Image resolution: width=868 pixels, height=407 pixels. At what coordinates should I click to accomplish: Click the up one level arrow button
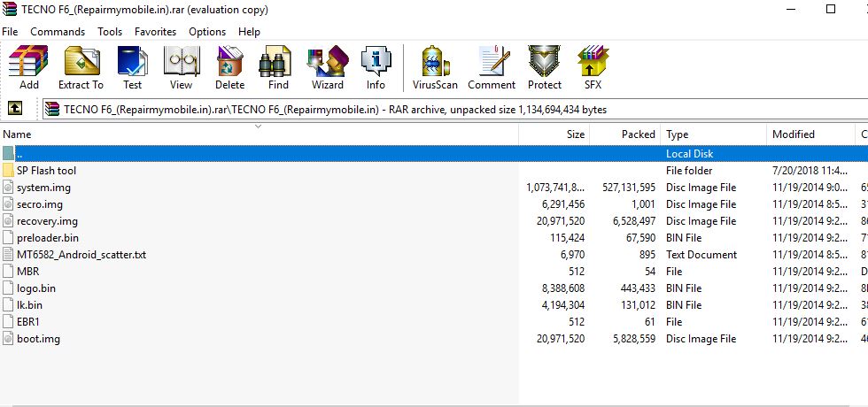coord(15,109)
